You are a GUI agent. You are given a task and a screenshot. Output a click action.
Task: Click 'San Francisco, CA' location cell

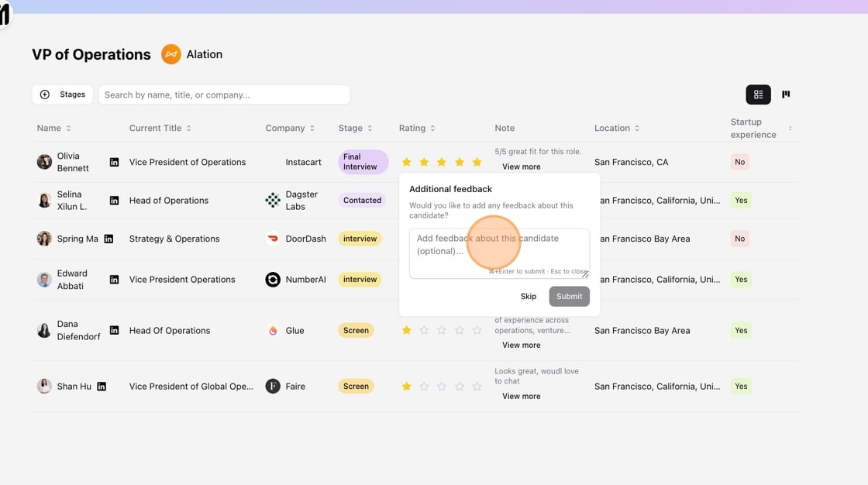(x=631, y=162)
